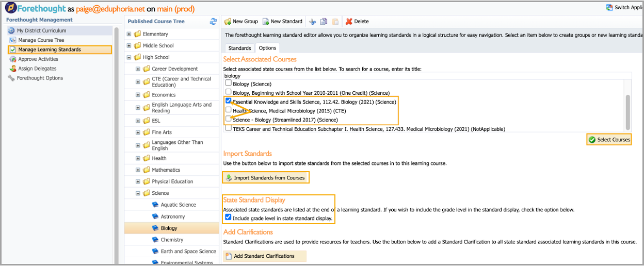
Task: Expand the Middle School folder
Action: (129, 45)
